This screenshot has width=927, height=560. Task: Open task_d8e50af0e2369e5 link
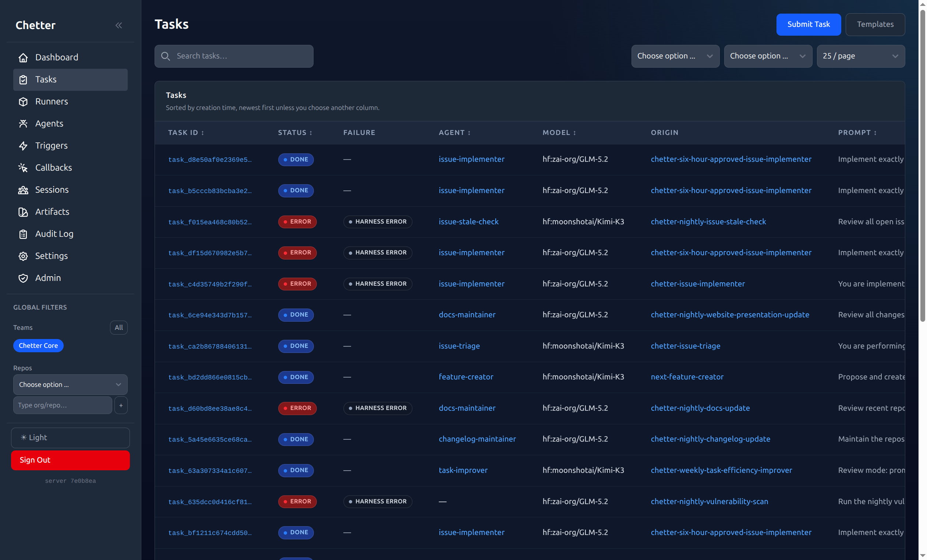(210, 160)
